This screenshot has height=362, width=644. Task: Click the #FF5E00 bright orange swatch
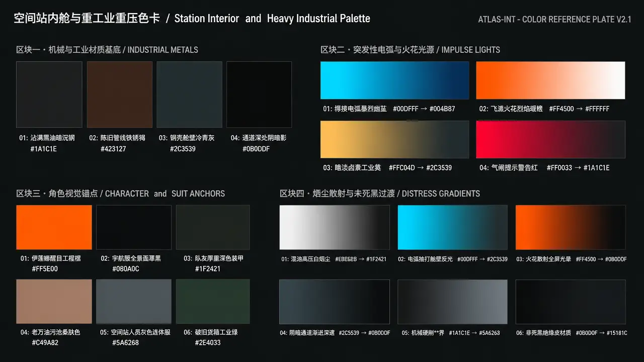[x=54, y=227]
